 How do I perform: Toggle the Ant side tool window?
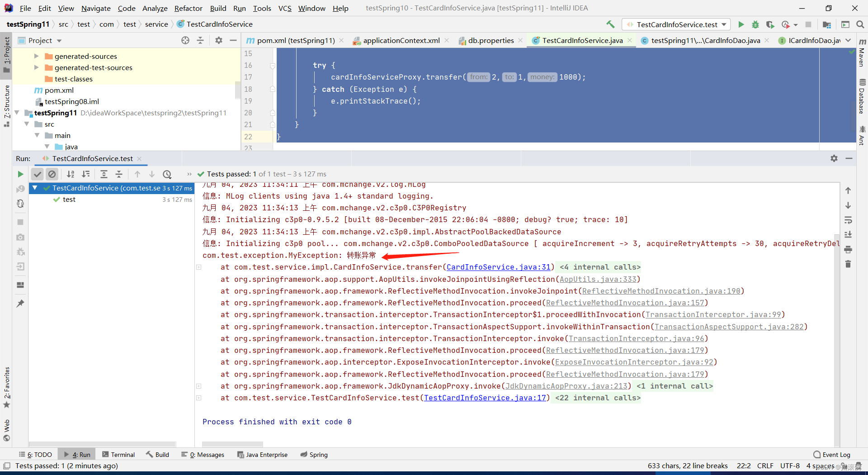click(x=862, y=135)
